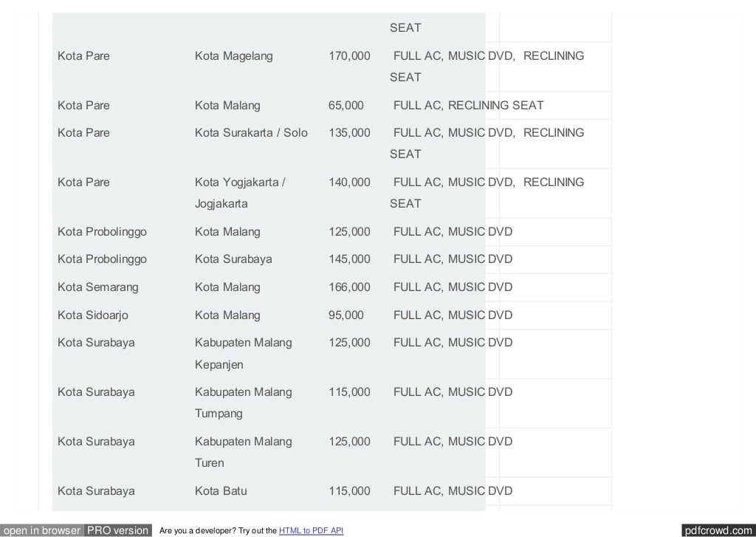This screenshot has width=756, height=537.
Task: Follow the HTML to PDF API link
Action: (311, 531)
